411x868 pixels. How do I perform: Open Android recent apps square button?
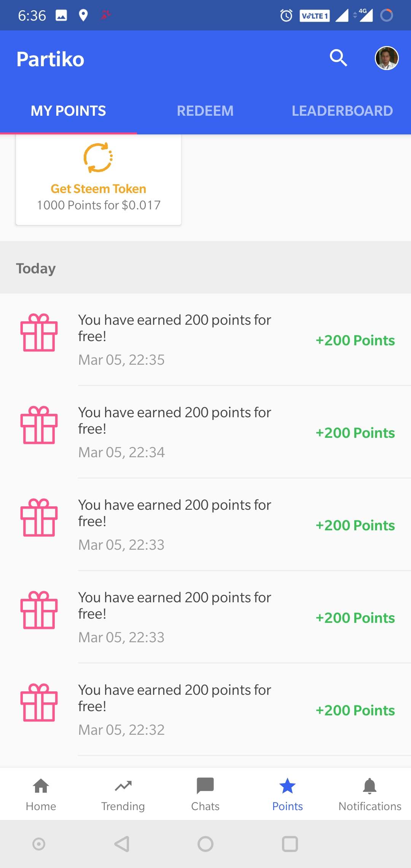tap(290, 844)
